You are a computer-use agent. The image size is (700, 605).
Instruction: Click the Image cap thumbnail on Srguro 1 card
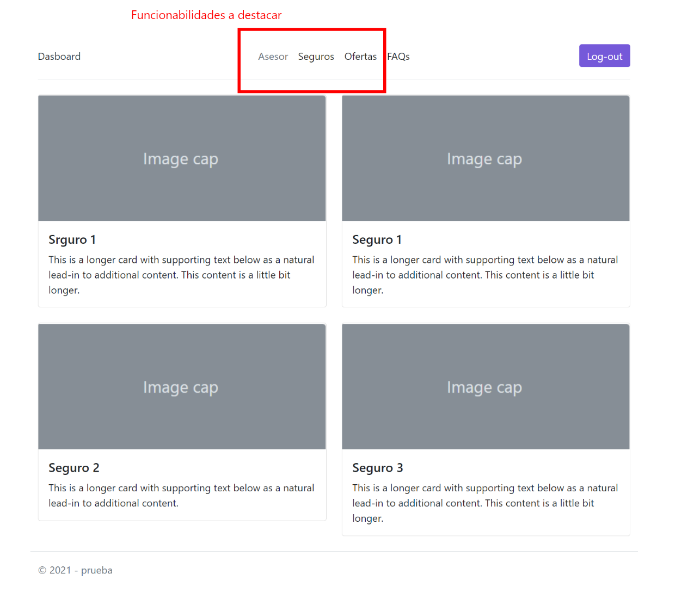[x=181, y=158]
